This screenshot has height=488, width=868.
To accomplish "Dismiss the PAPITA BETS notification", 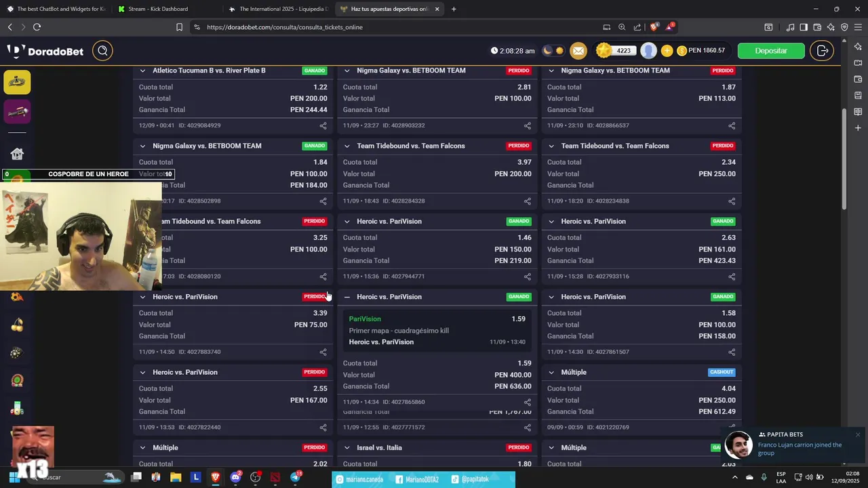I will point(858,434).
